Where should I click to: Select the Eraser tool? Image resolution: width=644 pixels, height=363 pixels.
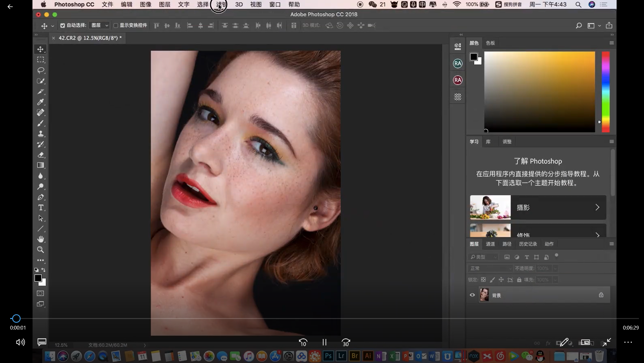coord(41,155)
